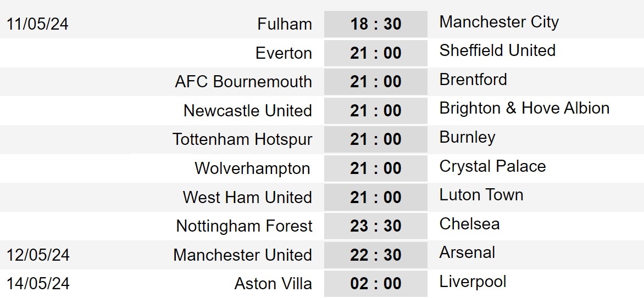Click the Everton team name

(284, 53)
